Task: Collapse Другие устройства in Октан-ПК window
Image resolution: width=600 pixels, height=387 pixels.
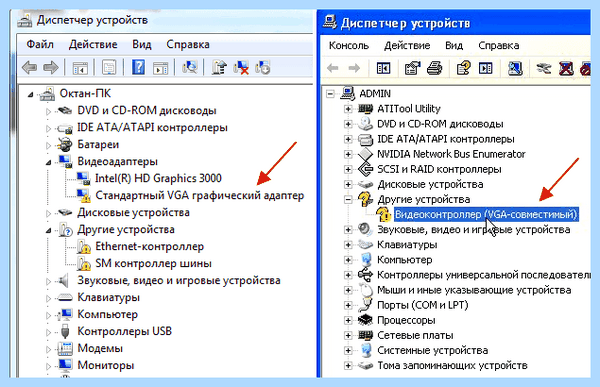Action: pyautogui.click(x=49, y=230)
